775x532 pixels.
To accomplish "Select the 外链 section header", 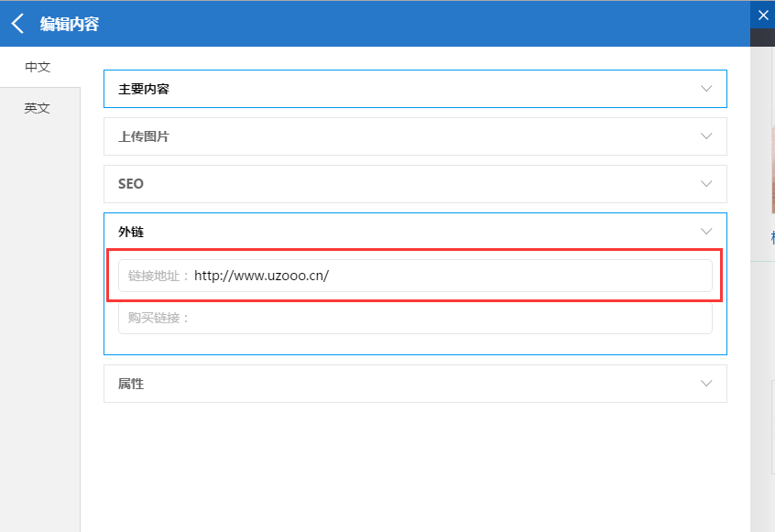I will [x=415, y=232].
